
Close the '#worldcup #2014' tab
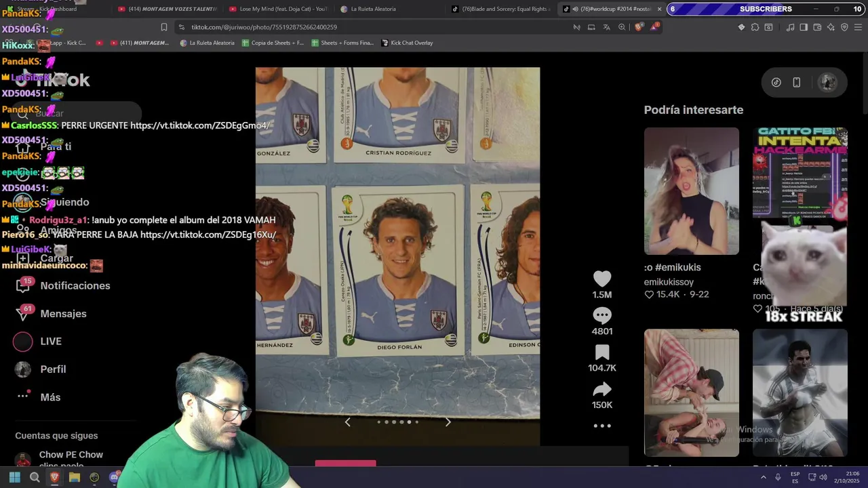coord(659,9)
